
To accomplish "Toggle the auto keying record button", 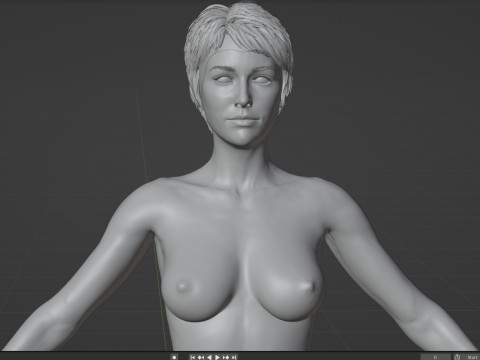I will (x=174, y=357).
